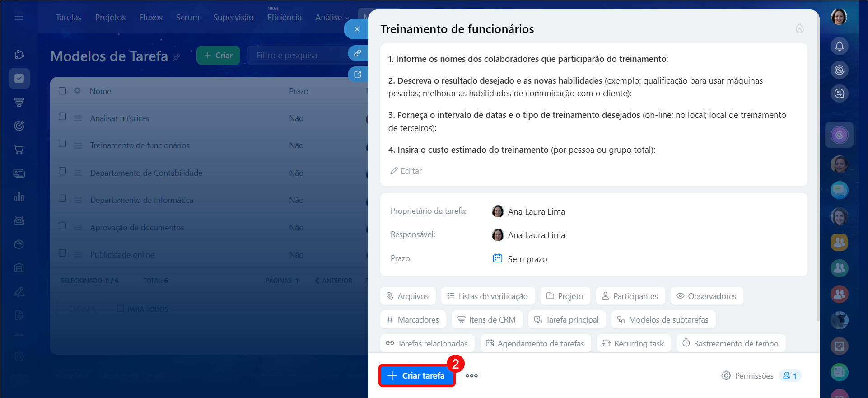
Task: Click the Criar tarefa button
Action: (416, 375)
